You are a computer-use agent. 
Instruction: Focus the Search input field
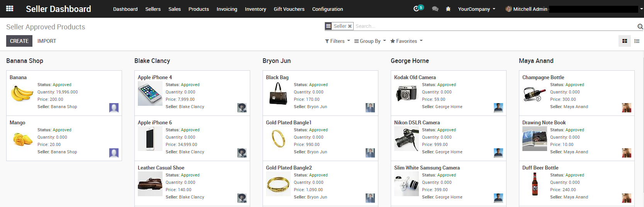click(x=495, y=26)
